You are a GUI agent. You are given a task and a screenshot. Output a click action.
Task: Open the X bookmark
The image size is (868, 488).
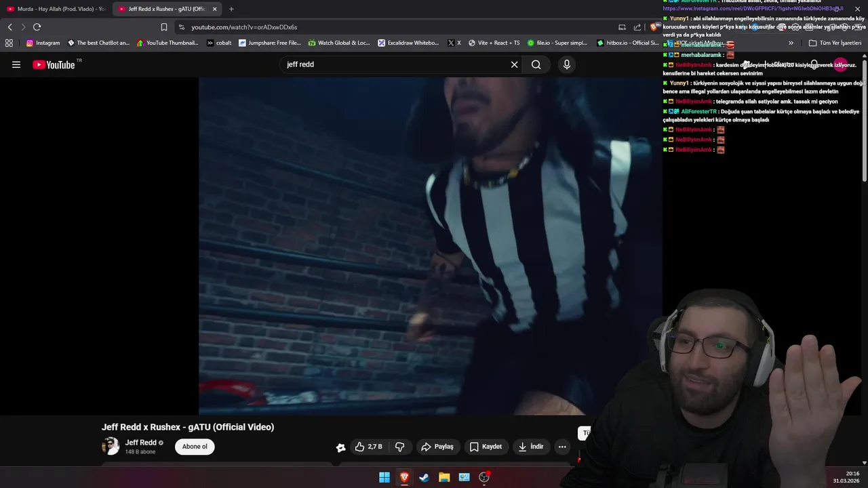pyautogui.click(x=454, y=43)
